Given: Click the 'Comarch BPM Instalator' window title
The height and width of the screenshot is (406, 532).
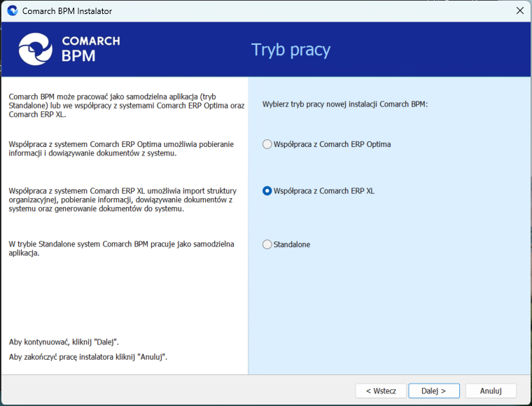Looking at the screenshot, I should click(67, 11).
